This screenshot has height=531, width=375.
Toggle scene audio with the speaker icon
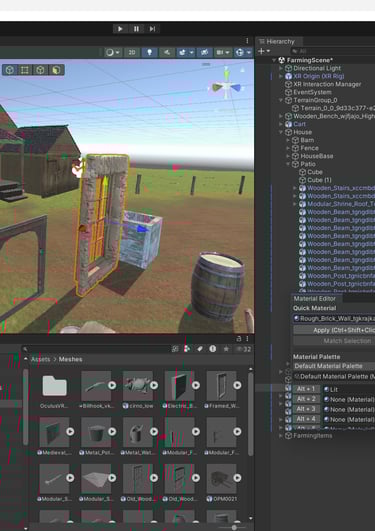click(167, 52)
